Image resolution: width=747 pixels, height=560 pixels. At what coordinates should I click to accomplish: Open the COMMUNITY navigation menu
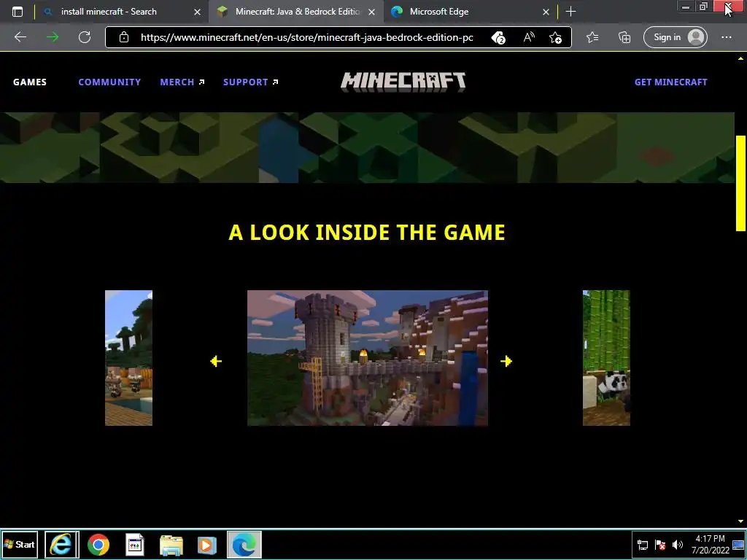click(x=109, y=82)
